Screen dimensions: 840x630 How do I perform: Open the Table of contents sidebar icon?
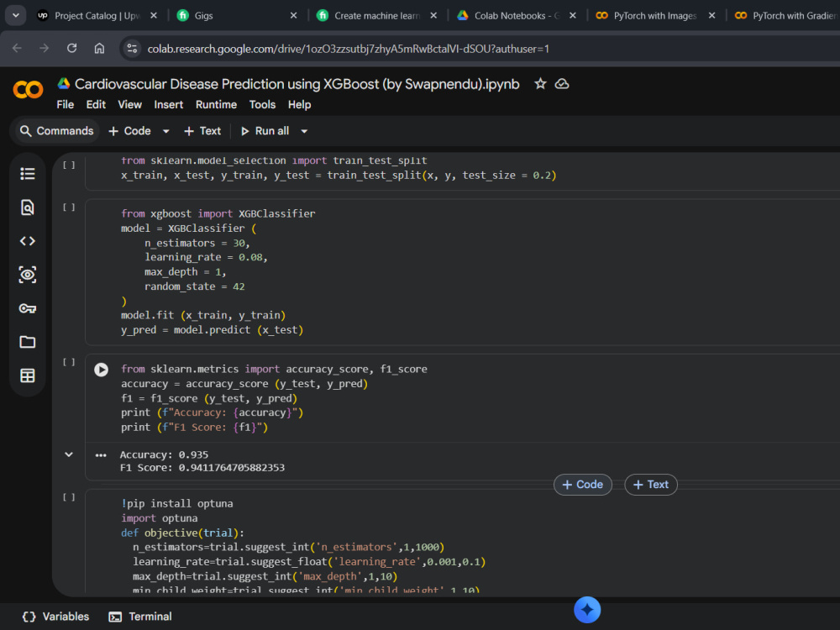tap(28, 174)
